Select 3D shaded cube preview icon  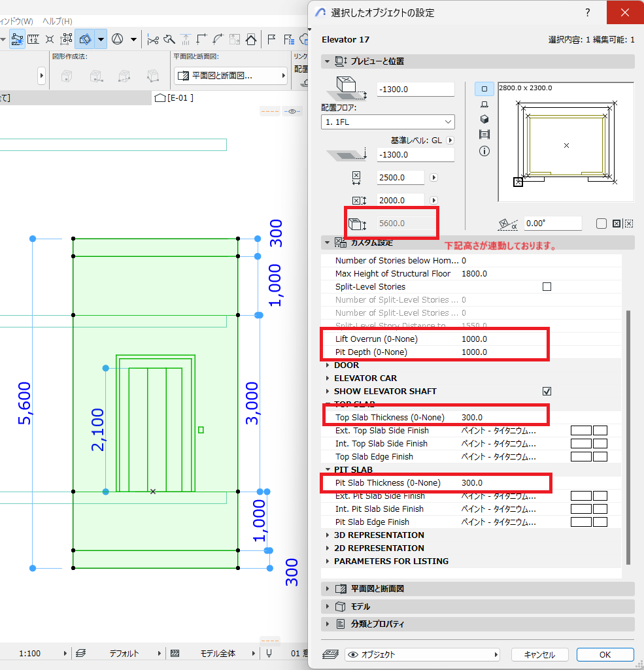click(484, 119)
